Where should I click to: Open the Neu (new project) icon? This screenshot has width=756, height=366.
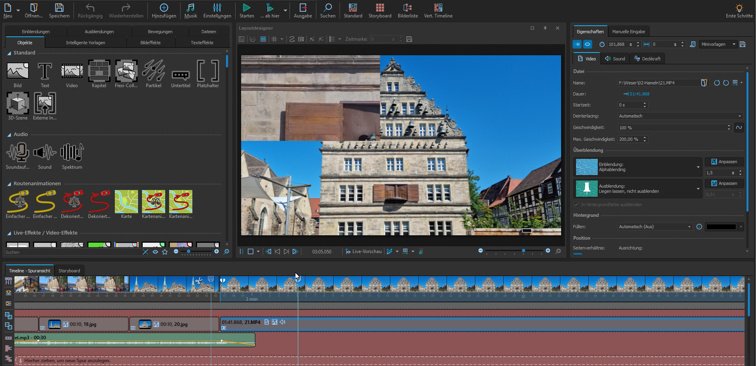pyautogui.click(x=7, y=8)
